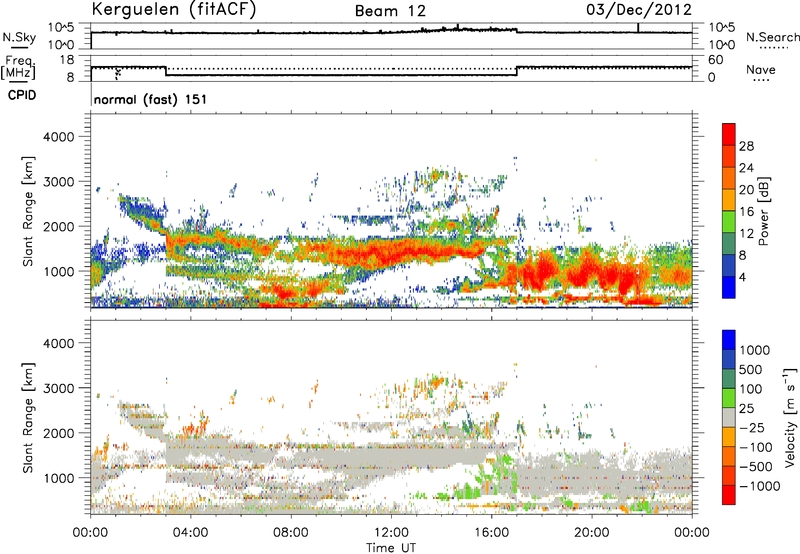The width and height of the screenshot is (800, 554).
Task: Pick the blue top segment of Velocity colorbar
Action: tap(729, 340)
